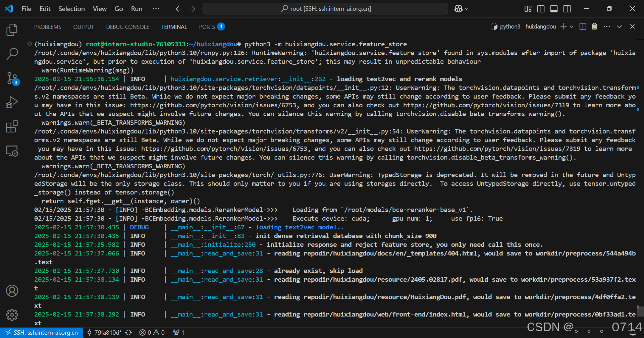Split the terminal
Image resolution: width=644 pixels, height=338 pixels.
(x=583, y=26)
